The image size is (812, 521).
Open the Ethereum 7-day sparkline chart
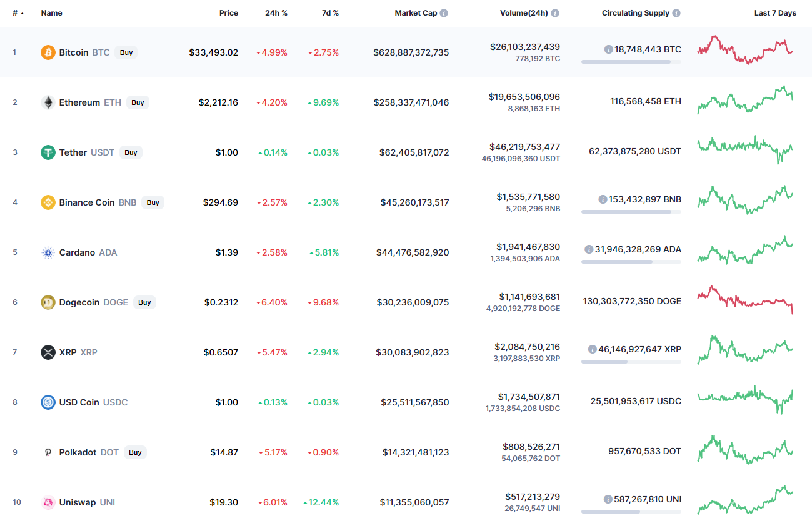(x=746, y=101)
